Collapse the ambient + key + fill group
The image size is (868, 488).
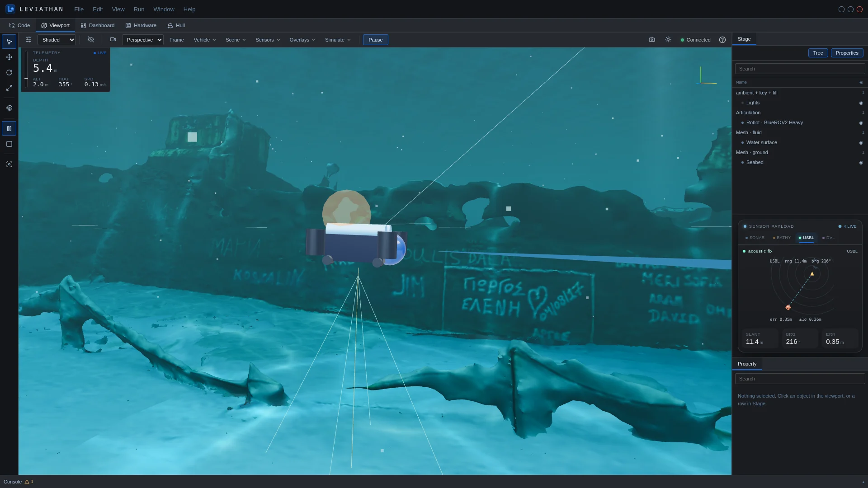[x=799, y=93]
